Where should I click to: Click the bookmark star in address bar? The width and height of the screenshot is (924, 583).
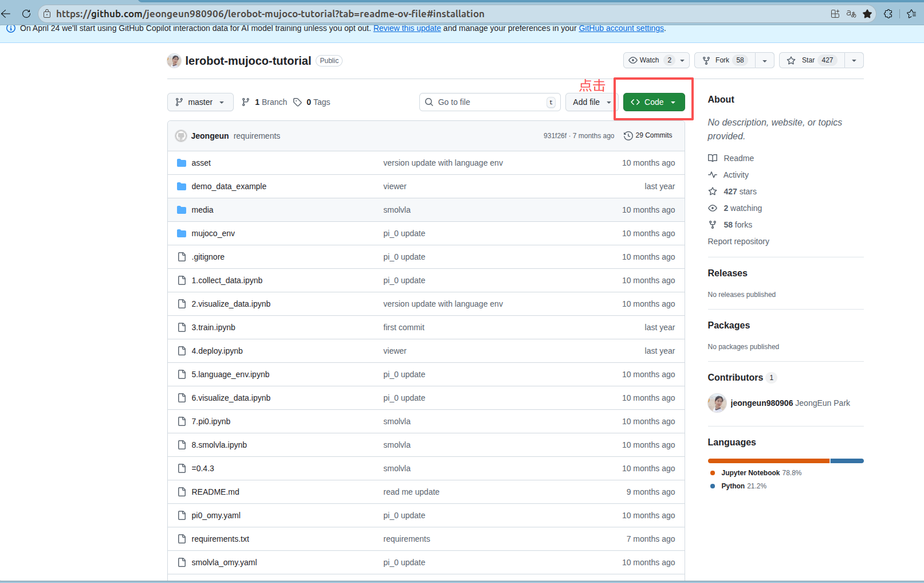pos(867,14)
